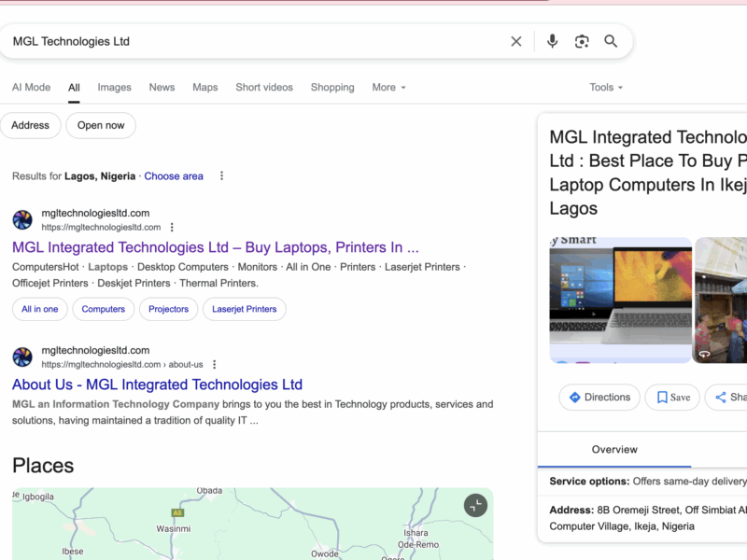Open the Maps tab
This screenshot has height=560, width=747.
point(205,88)
